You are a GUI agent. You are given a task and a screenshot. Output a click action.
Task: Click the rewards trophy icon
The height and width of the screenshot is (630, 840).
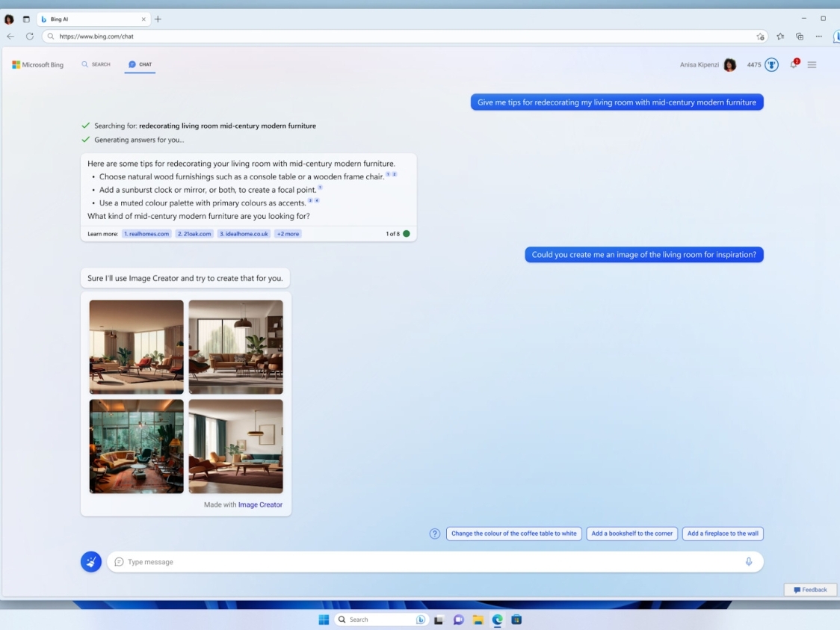tap(771, 65)
